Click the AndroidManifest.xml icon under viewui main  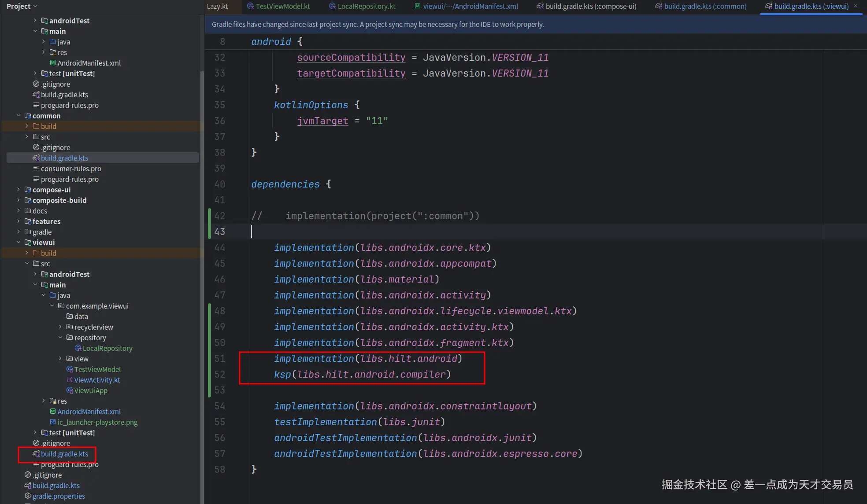point(53,412)
